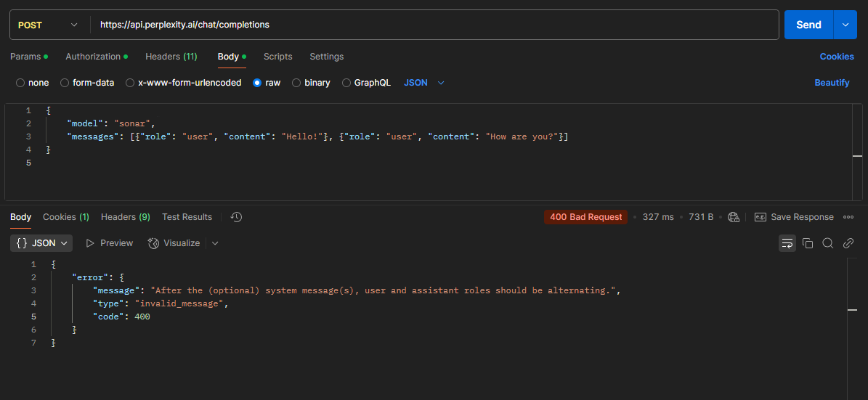Open the Cookies link
868x400 pixels.
tap(837, 57)
